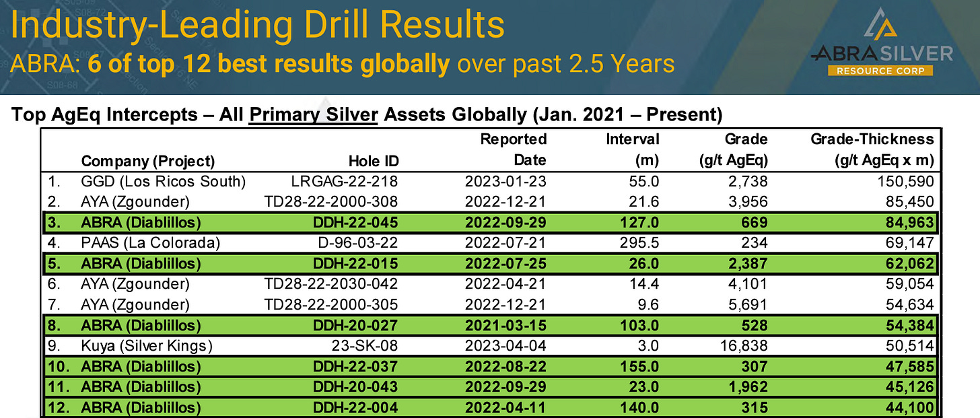The image size is (980, 418).
Task: Click hole ID DDH-20-027
Action: (355, 326)
